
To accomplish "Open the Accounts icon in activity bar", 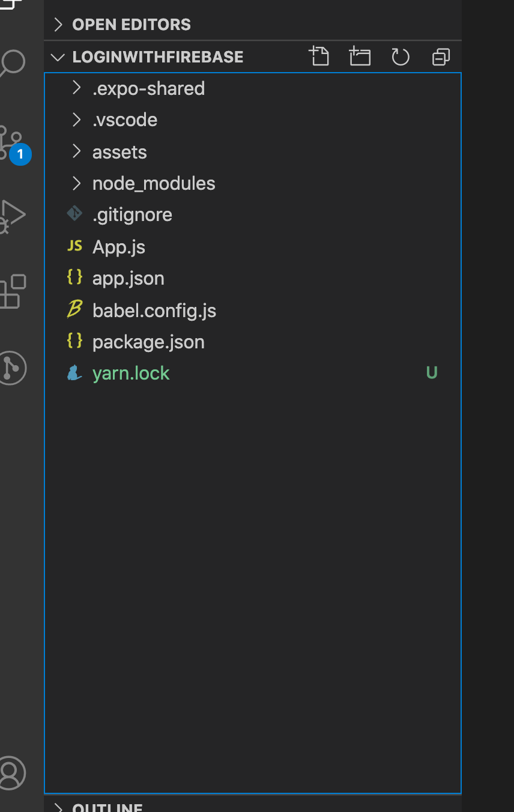I will (x=13, y=774).
